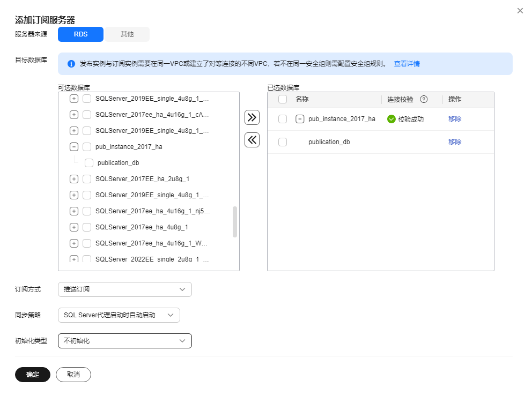Click 名称 column header

302,99
